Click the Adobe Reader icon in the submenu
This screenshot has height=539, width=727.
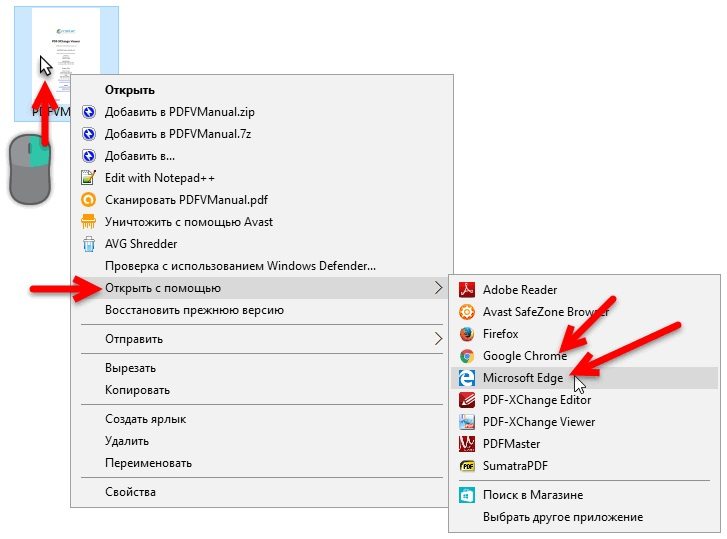click(467, 290)
